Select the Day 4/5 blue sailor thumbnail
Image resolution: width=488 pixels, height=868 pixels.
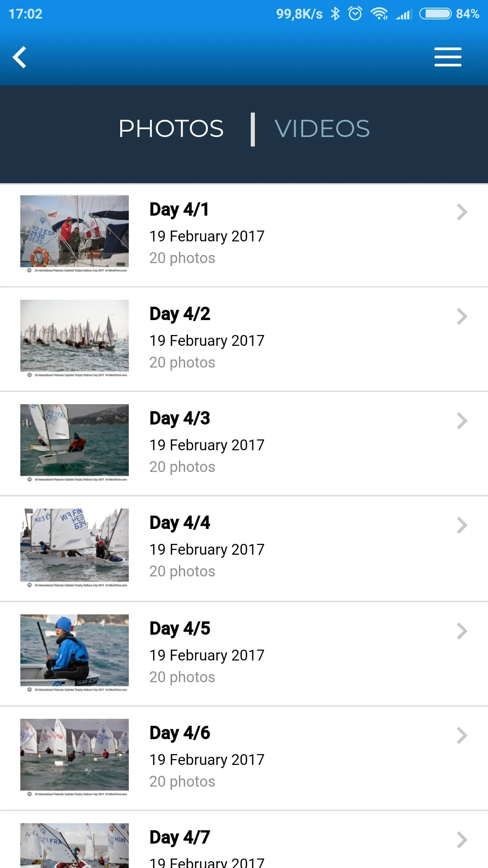[x=75, y=653]
